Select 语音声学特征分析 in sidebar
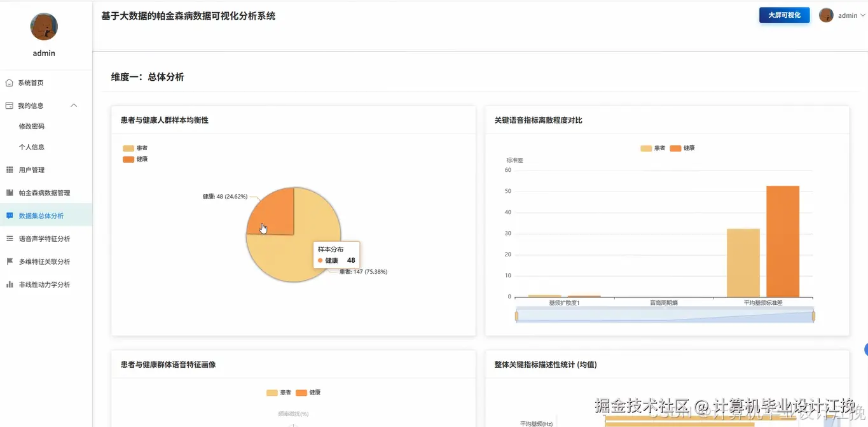The width and height of the screenshot is (868, 427). [x=46, y=239]
